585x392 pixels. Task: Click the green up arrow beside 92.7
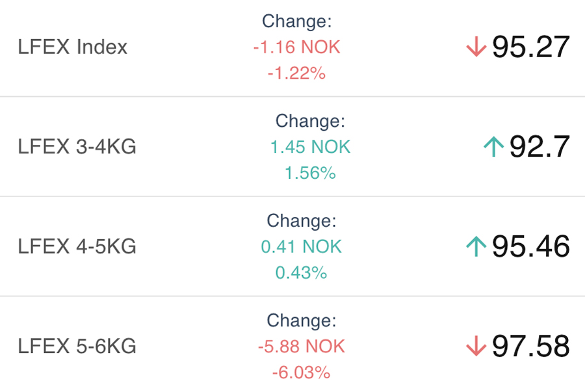click(x=494, y=147)
